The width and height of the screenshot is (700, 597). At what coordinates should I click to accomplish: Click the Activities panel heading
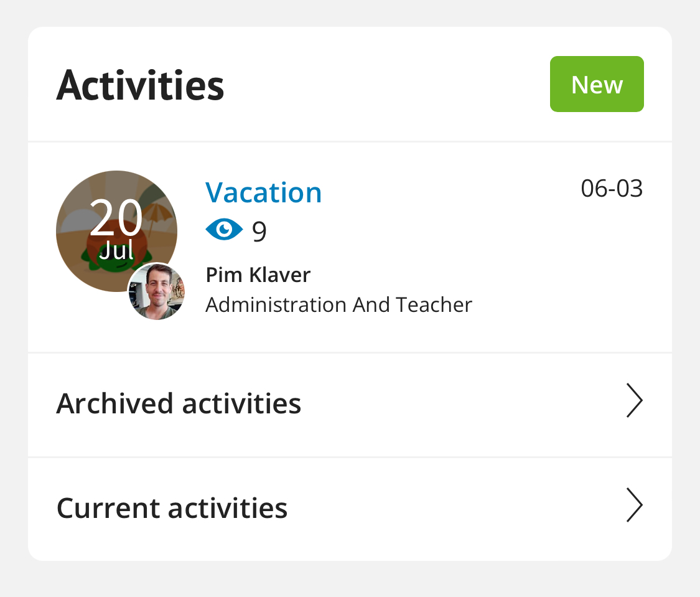point(140,85)
